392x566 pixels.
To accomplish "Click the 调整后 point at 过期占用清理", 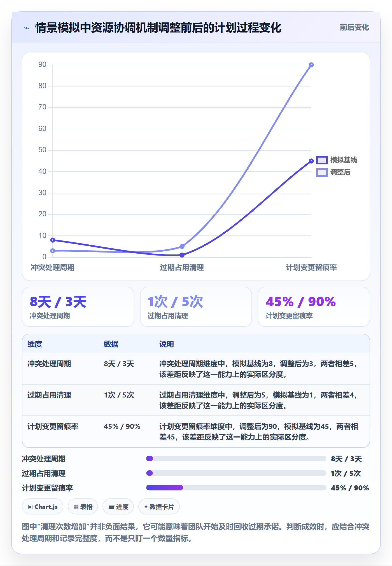I will (182, 247).
